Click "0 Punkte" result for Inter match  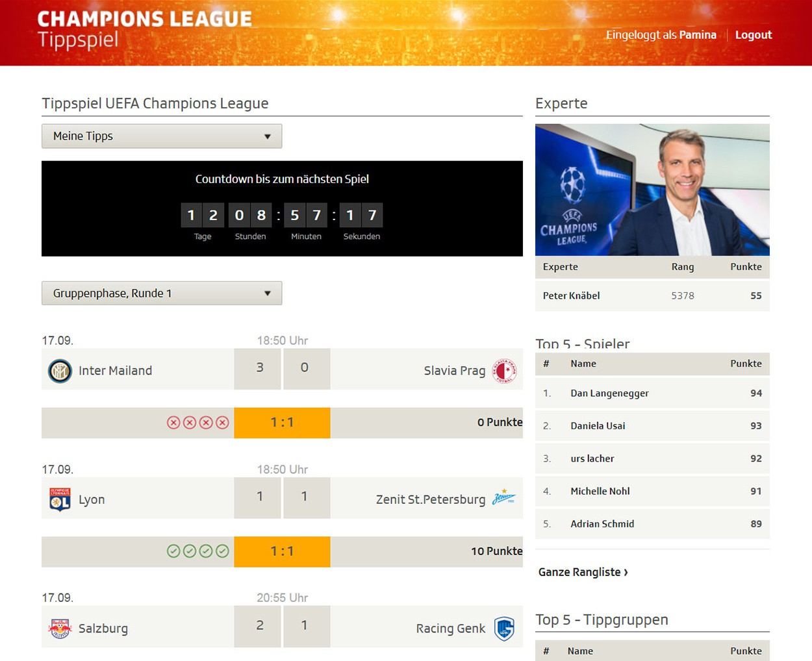(x=500, y=422)
